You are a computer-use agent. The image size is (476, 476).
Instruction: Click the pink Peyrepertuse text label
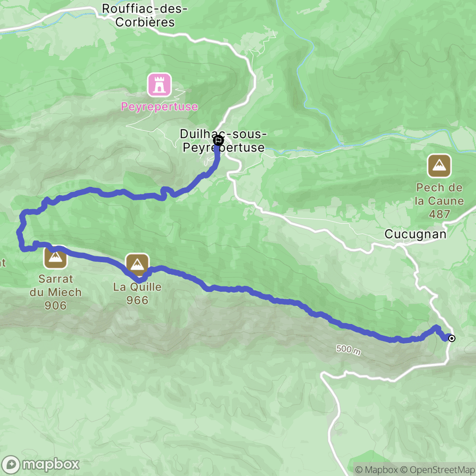pyautogui.click(x=159, y=106)
